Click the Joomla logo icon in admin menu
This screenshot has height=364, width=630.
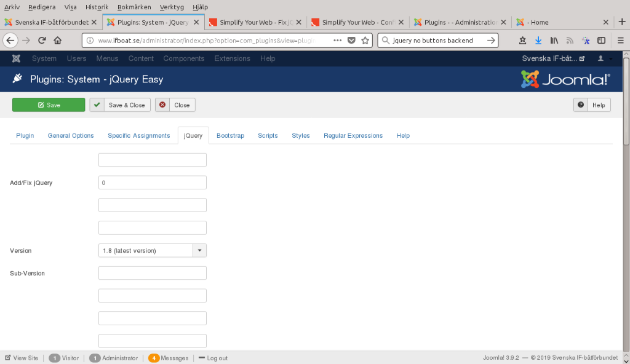16,58
